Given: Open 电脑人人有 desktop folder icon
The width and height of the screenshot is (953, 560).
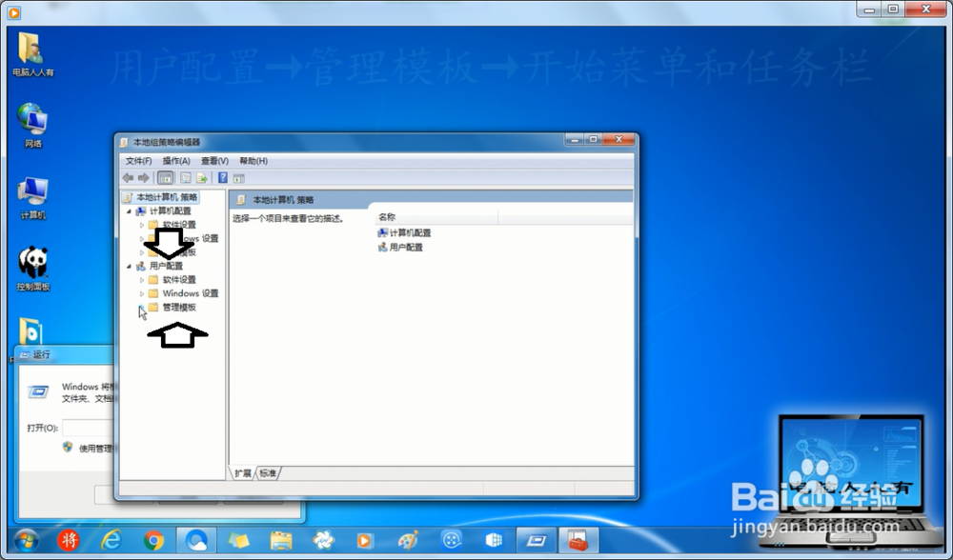Looking at the screenshot, I should click(32, 54).
